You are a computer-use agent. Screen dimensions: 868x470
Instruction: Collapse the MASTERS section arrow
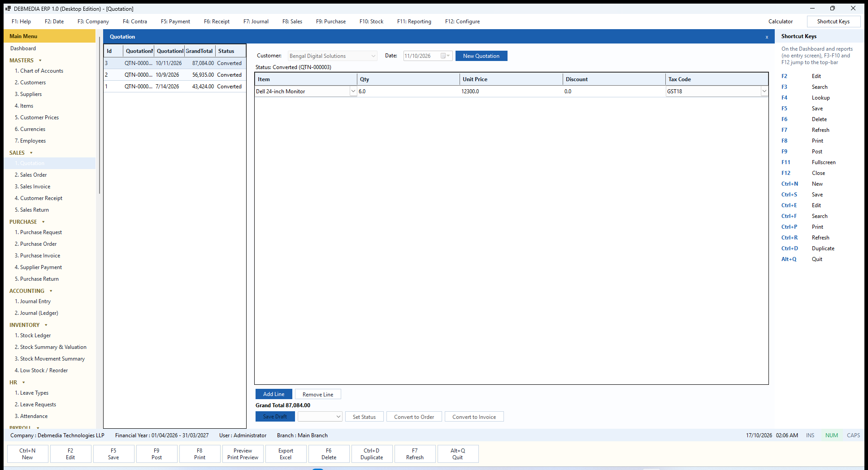(x=40, y=61)
